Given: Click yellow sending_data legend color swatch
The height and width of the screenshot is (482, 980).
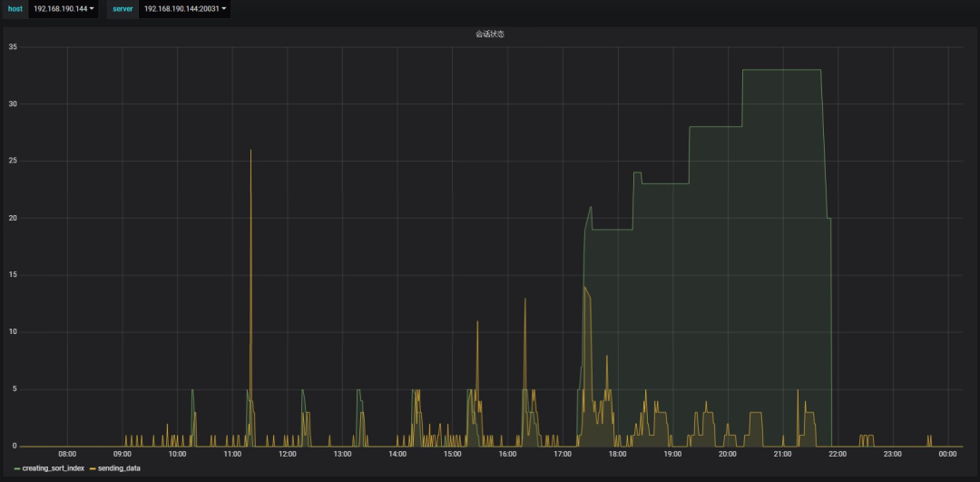Looking at the screenshot, I should pos(93,468).
